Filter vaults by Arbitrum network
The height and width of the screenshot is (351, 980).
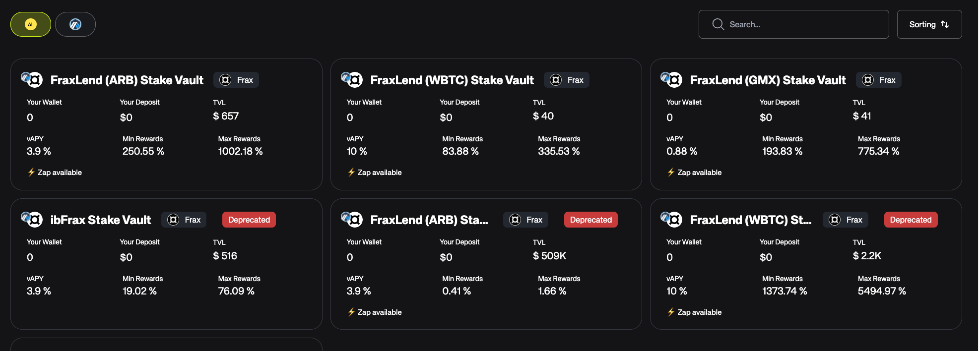(75, 24)
